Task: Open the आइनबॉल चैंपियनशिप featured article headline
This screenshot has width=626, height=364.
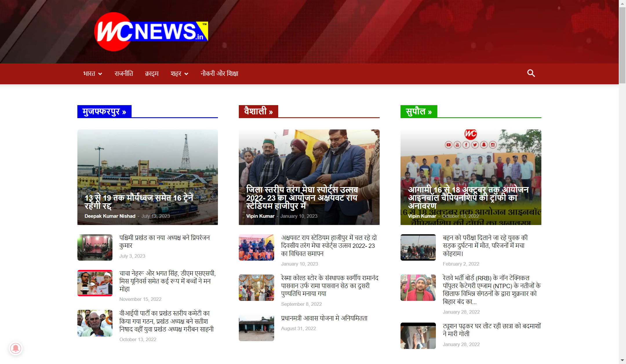Action: pos(468,198)
